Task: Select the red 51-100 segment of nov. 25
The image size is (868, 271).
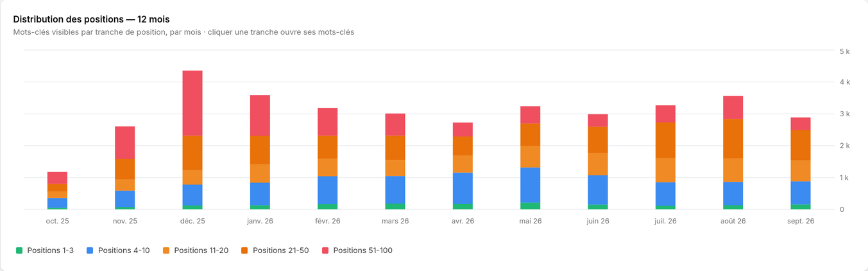Action: [125, 143]
